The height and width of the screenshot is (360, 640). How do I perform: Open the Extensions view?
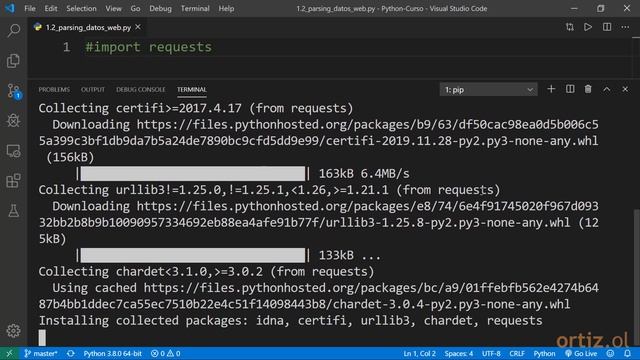[13, 181]
